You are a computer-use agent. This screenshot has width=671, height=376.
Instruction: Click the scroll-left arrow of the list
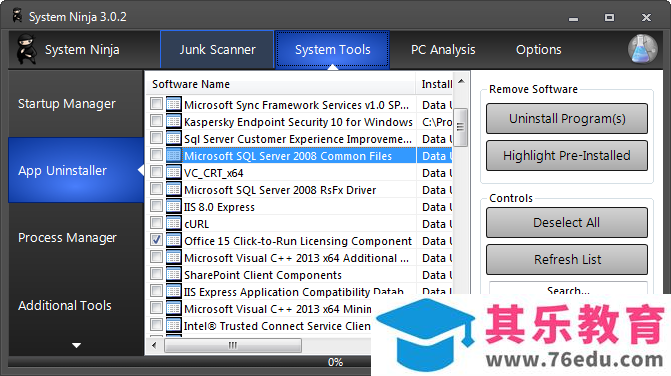click(x=154, y=345)
